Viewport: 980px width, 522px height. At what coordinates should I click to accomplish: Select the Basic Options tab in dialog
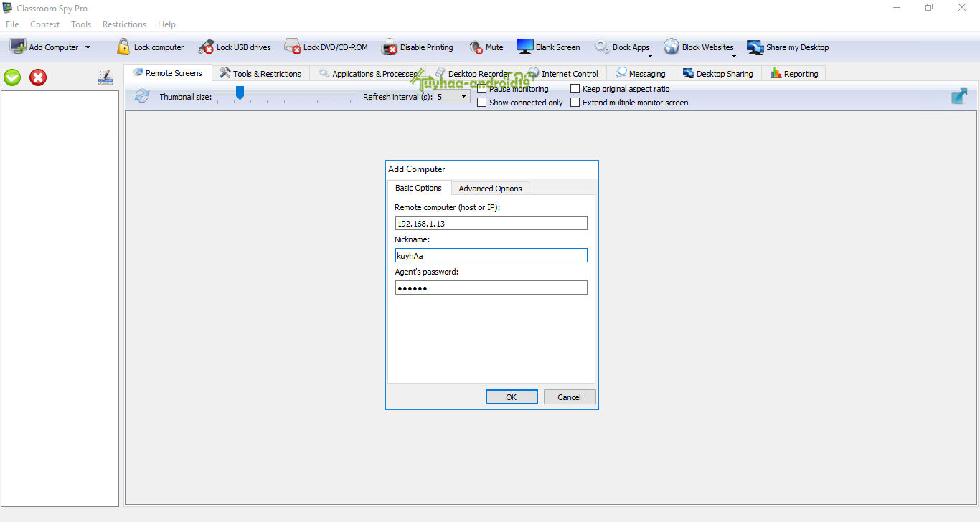click(418, 188)
